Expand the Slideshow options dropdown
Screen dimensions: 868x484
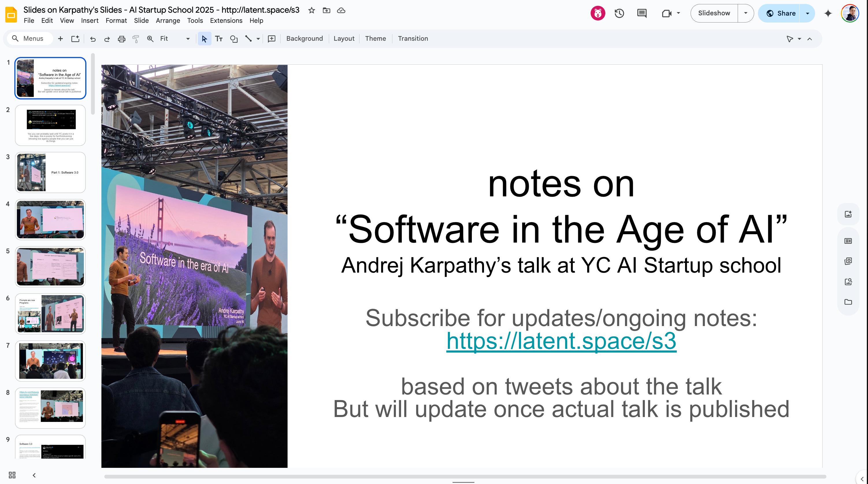coord(745,13)
